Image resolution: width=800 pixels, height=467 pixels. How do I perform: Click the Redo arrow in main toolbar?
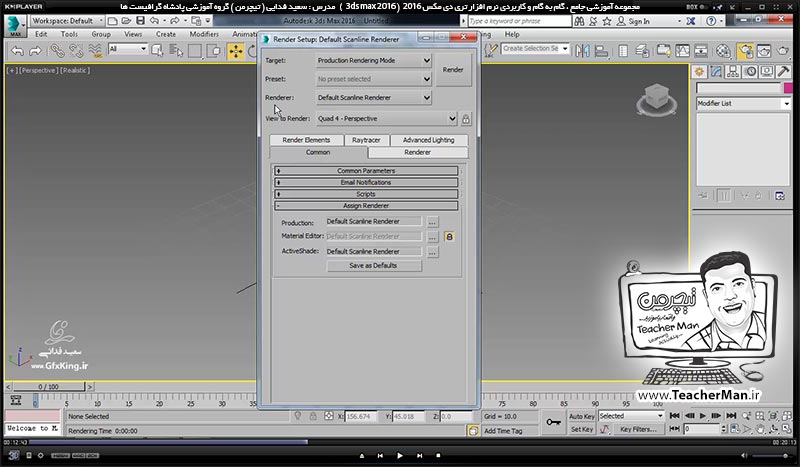(35, 51)
